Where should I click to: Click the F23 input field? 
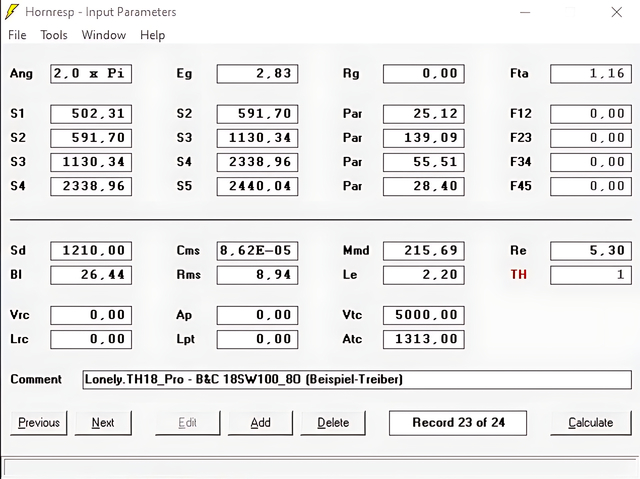591,138
